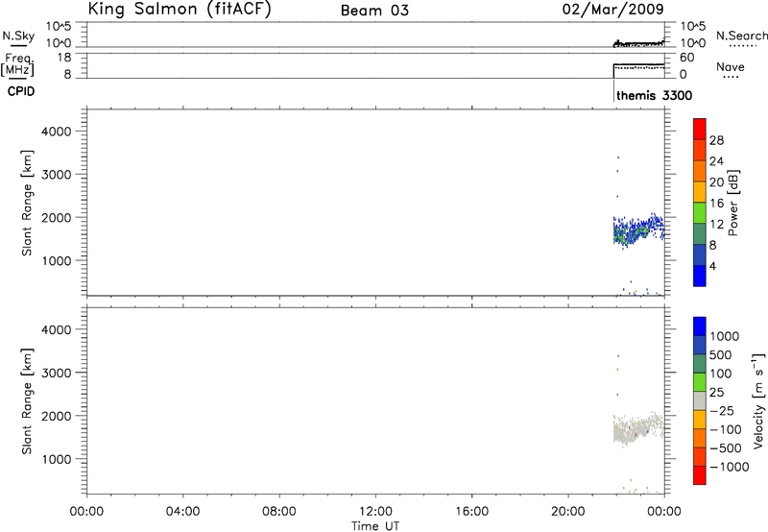Screen dimensions: 768x532
Task: Click the 'Beam 03' label
Action: tap(374, 11)
